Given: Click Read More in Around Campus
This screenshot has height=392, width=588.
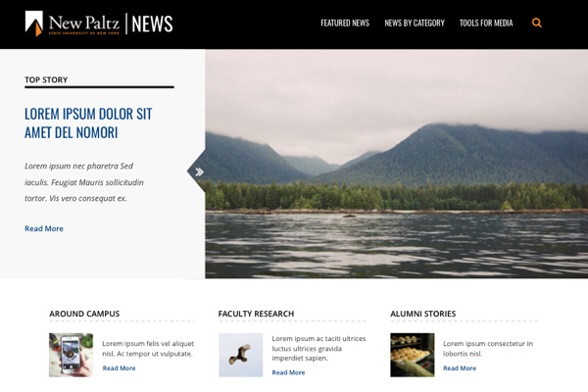Looking at the screenshot, I should [x=119, y=368].
